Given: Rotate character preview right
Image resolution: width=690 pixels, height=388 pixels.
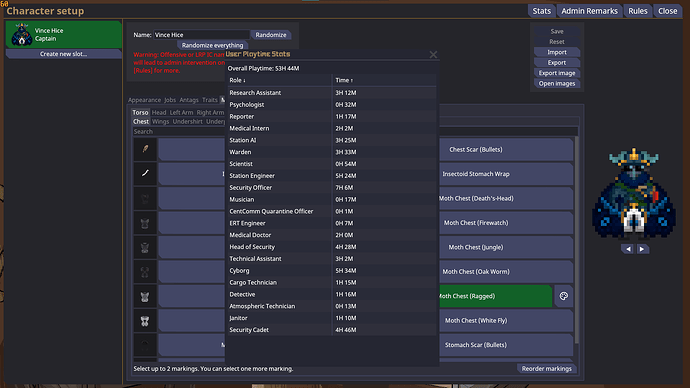Looking at the screenshot, I should 642,249.
